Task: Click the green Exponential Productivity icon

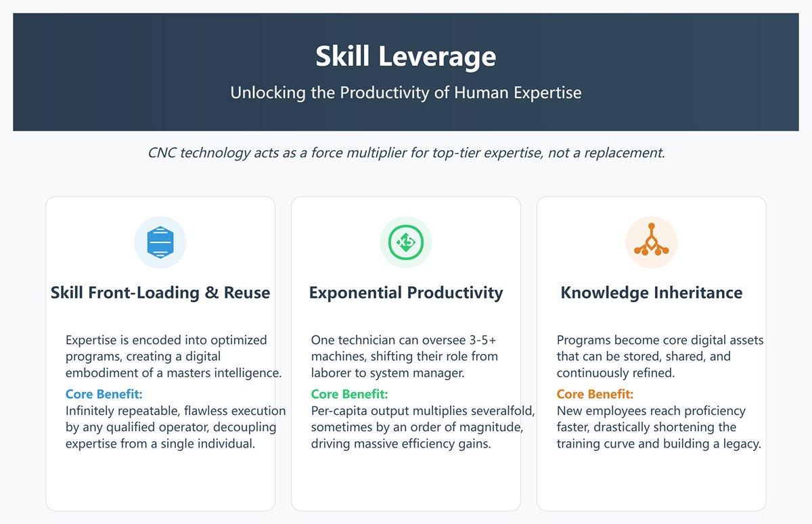Action: pyautogui.click(x=406, y=242)
